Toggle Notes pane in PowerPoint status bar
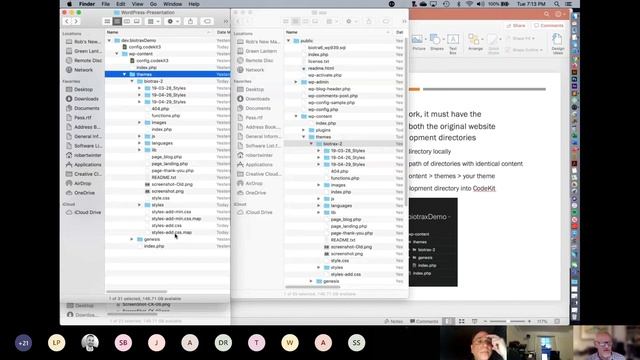This screenshot has height=360, width=640. point(393,322)
